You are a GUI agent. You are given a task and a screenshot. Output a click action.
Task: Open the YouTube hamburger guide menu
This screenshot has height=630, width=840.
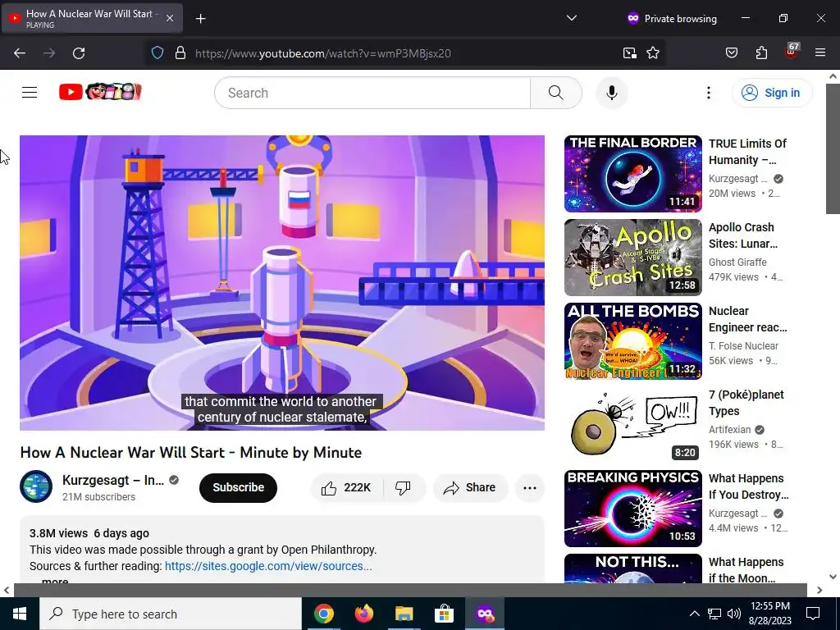pyautogui.click(x=30, y=93)
